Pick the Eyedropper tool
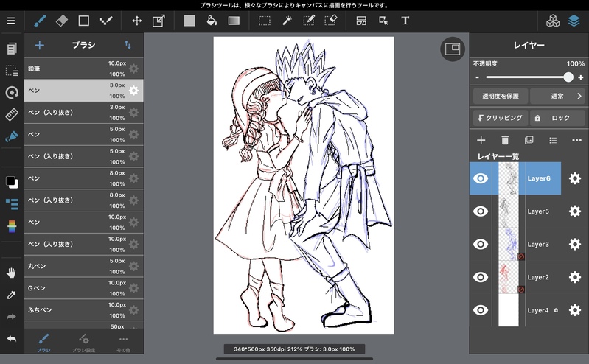This screenshot has height=364, width=589. [x=11, y=295]
